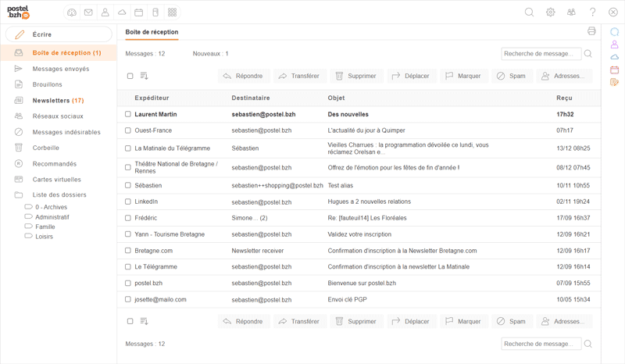Click the settings gear icon
Viewport: 625px width, 364px height.
click(550, 12)
